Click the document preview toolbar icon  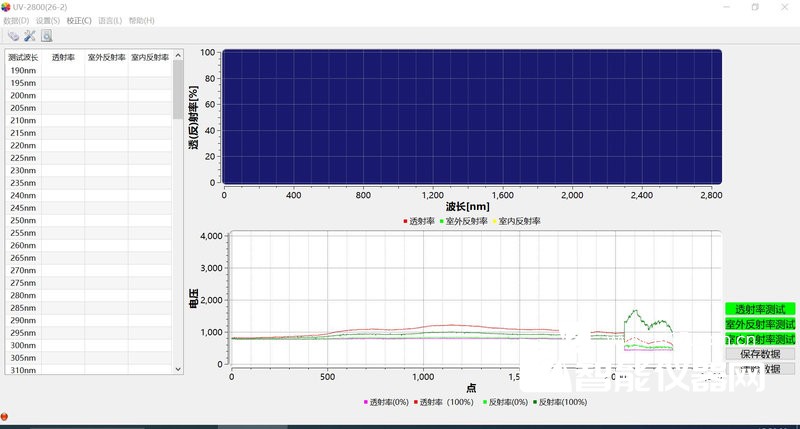tap(46, 36)
